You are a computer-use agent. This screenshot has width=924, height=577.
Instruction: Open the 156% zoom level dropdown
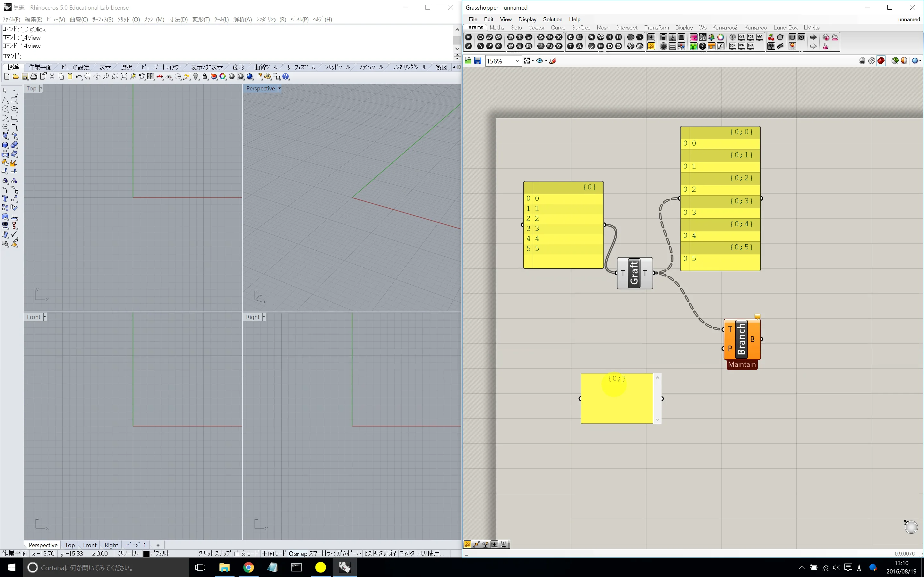[x=518, y=61]
